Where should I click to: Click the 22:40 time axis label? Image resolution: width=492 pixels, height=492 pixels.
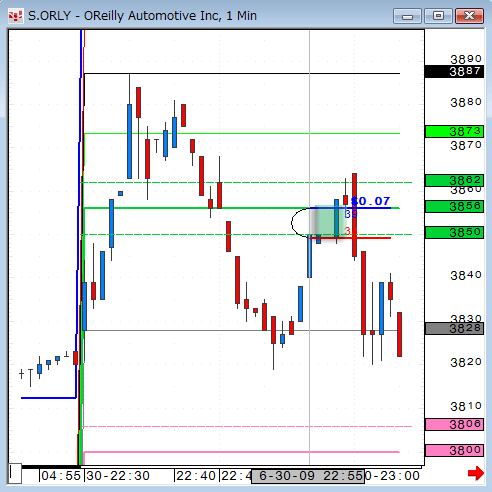coord(196,476)
